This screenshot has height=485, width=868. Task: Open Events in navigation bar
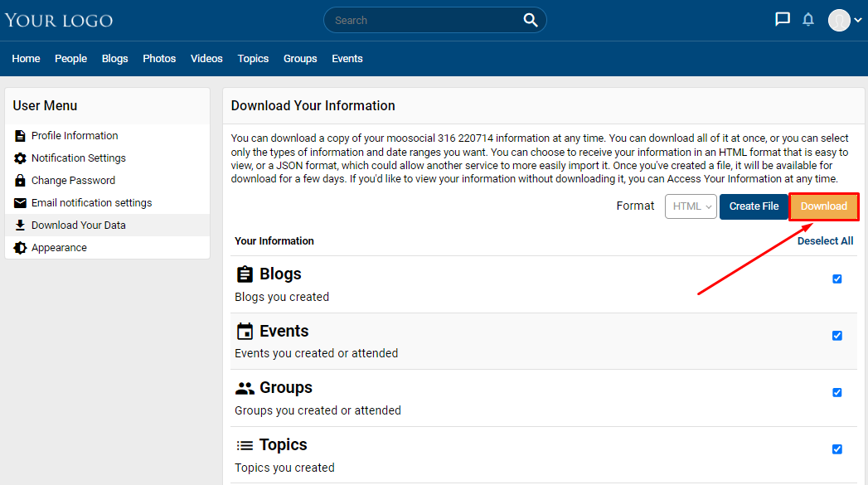(x=347, y=59)
